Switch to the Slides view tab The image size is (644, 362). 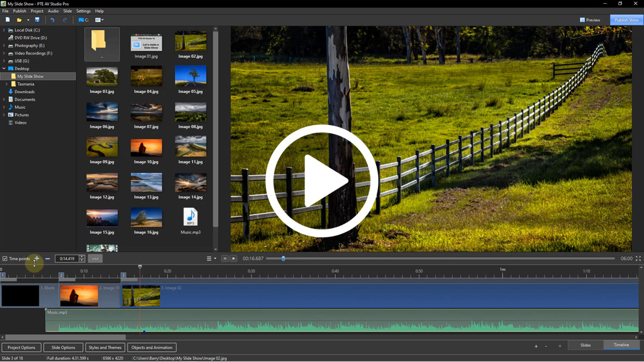coord(586,345)
